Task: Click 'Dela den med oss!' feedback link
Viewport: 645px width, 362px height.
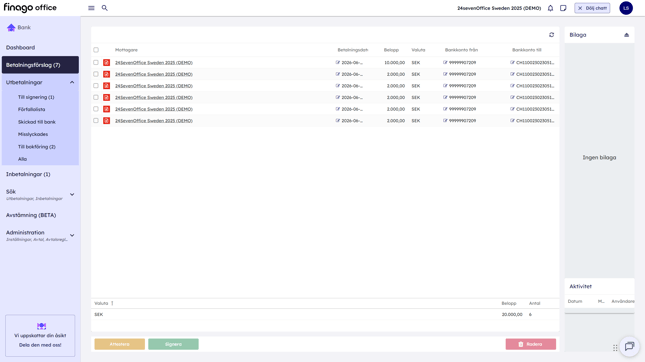Action: pos(40,345)
